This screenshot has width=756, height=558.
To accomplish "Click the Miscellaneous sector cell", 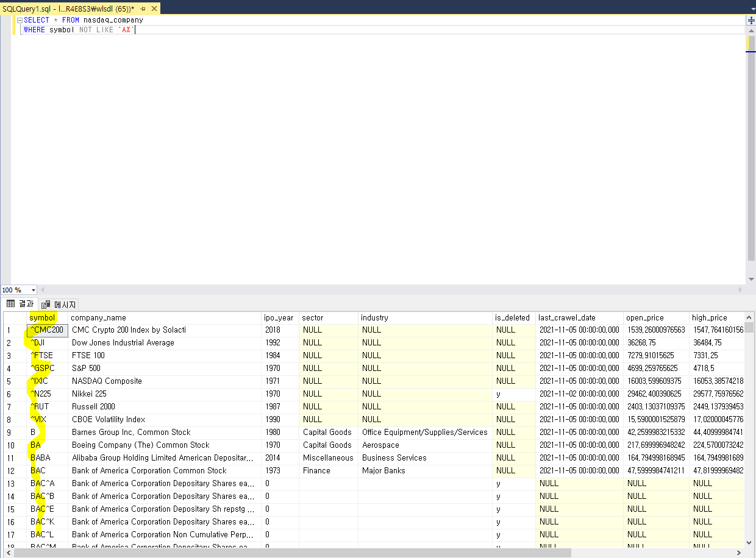I will click(328, 458).
